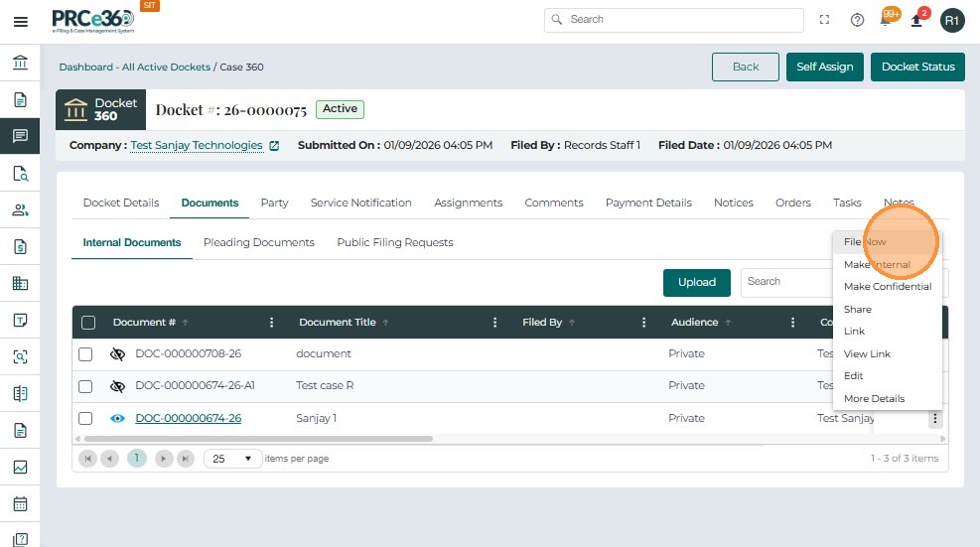
Task: Select the active chat message sidebar icon
Action: pos(20,136)
